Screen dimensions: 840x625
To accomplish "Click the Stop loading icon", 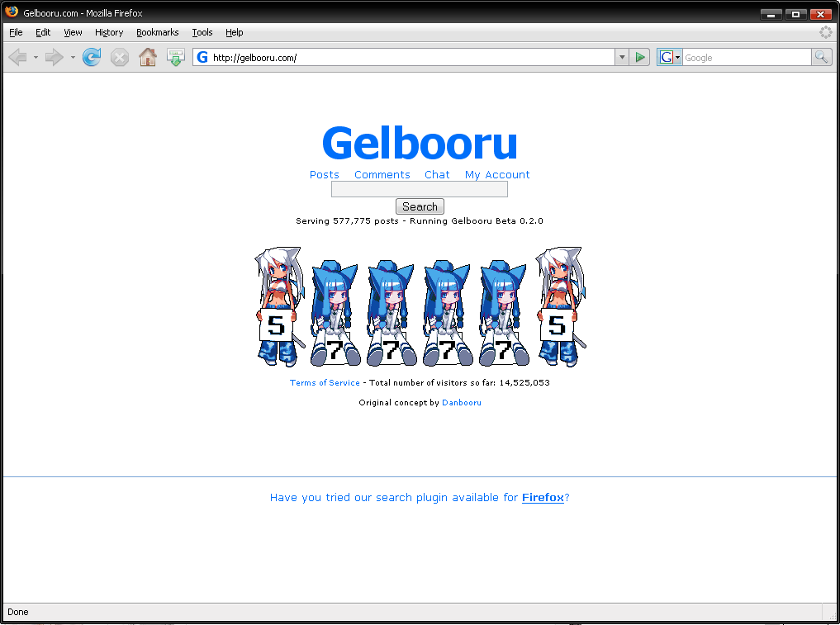I will point(120,57).
